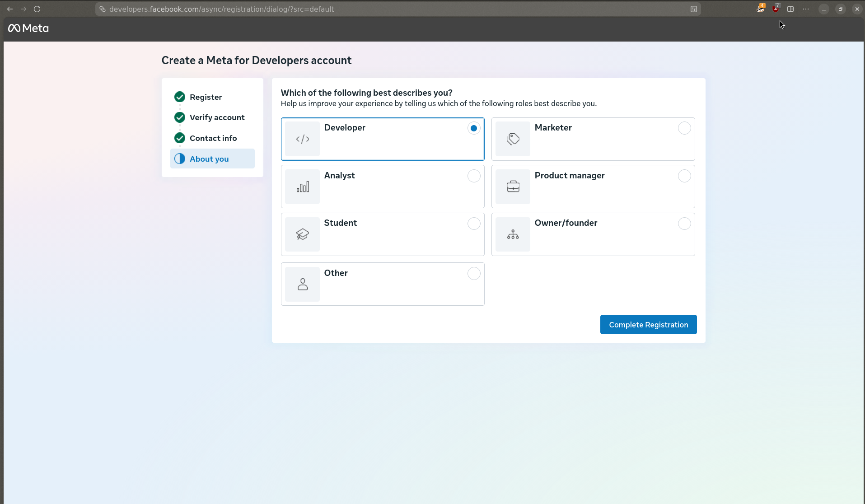This screenshot has width=865, height=504.
Task: Select the Student radio button
Action: click(x=474, y=224)
